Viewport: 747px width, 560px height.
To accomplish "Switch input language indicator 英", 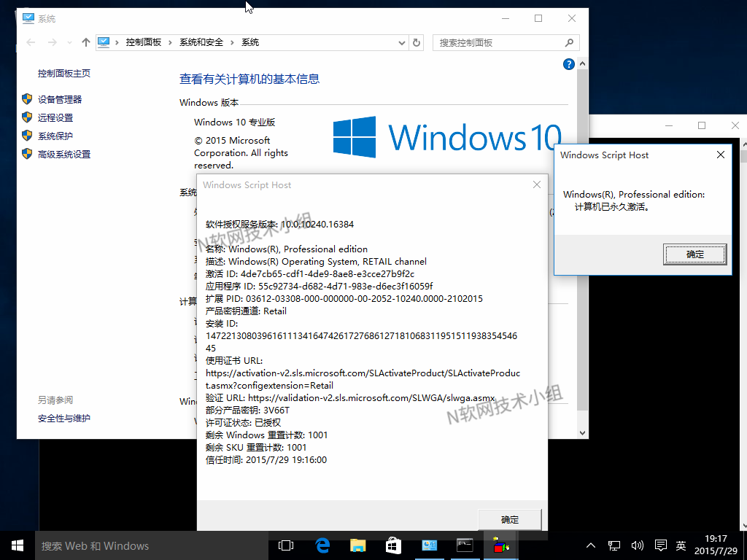I will click(x=681, y=545).
